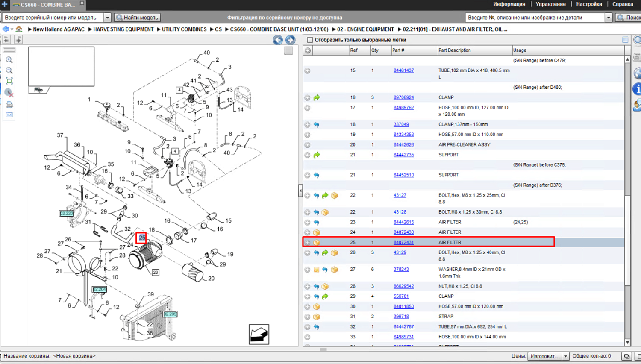This screenshot has width=641, height=364.
Task: Fit the diagram to the window
Action: pos(9,81)
